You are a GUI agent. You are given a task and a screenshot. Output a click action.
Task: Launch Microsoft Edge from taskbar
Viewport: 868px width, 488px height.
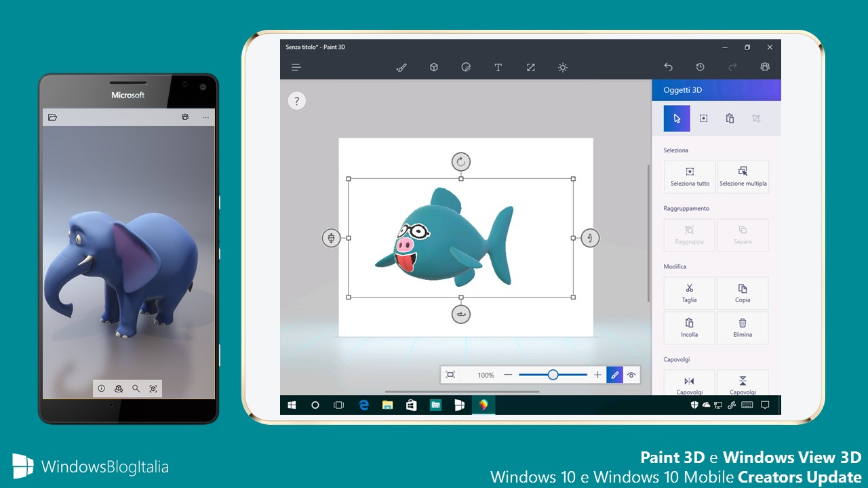pyautogui.click(x=363, y=405)
